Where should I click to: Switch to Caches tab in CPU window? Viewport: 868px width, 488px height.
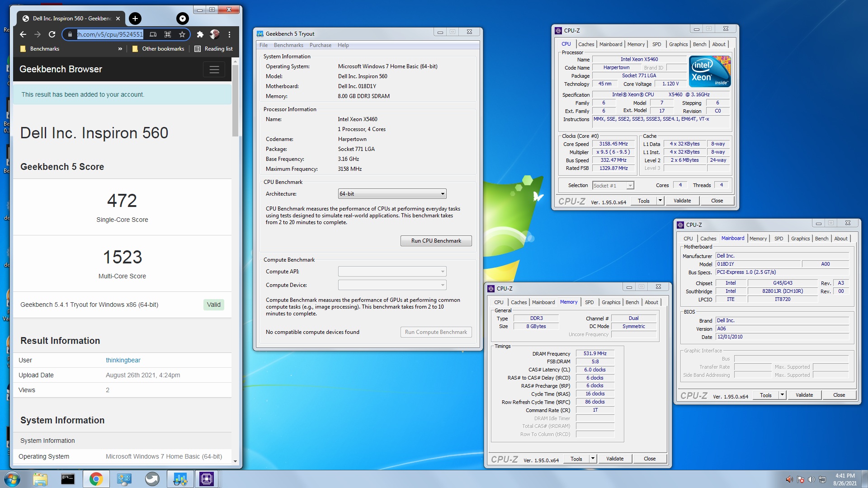[x=586, y=44]
